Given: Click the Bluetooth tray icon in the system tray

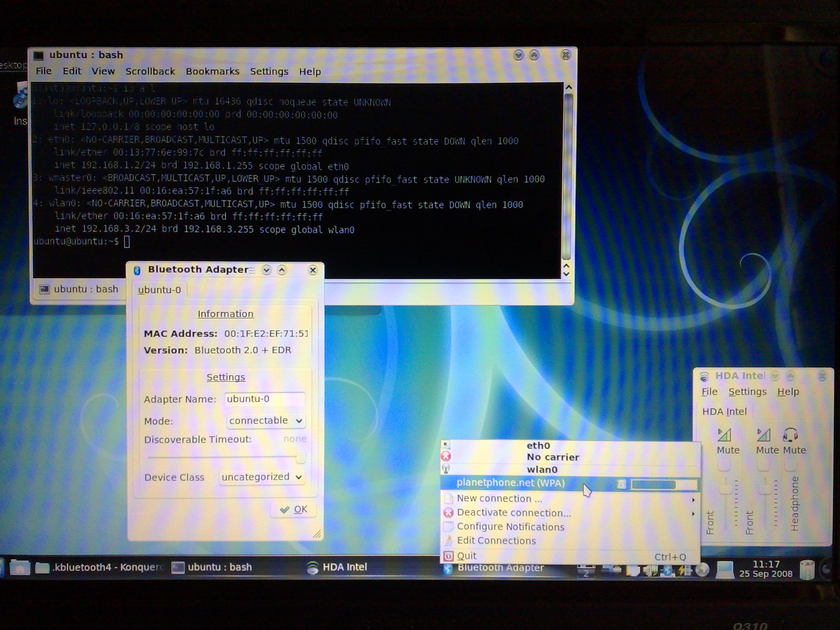Looking at the screenshot, I should 667,570.
